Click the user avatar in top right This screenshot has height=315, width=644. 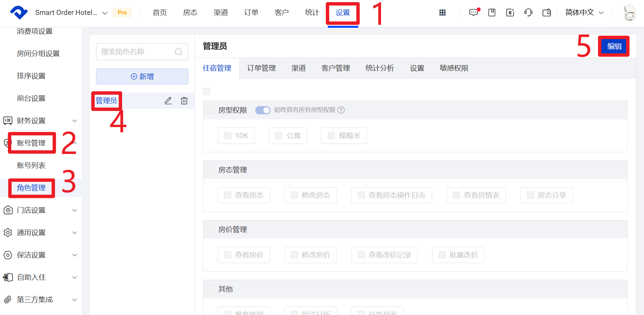[629, 13]
